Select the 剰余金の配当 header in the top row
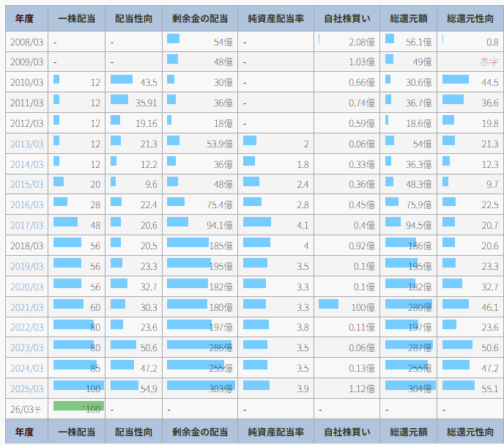This screenshot has width=504, height=445. pos(199,18)
